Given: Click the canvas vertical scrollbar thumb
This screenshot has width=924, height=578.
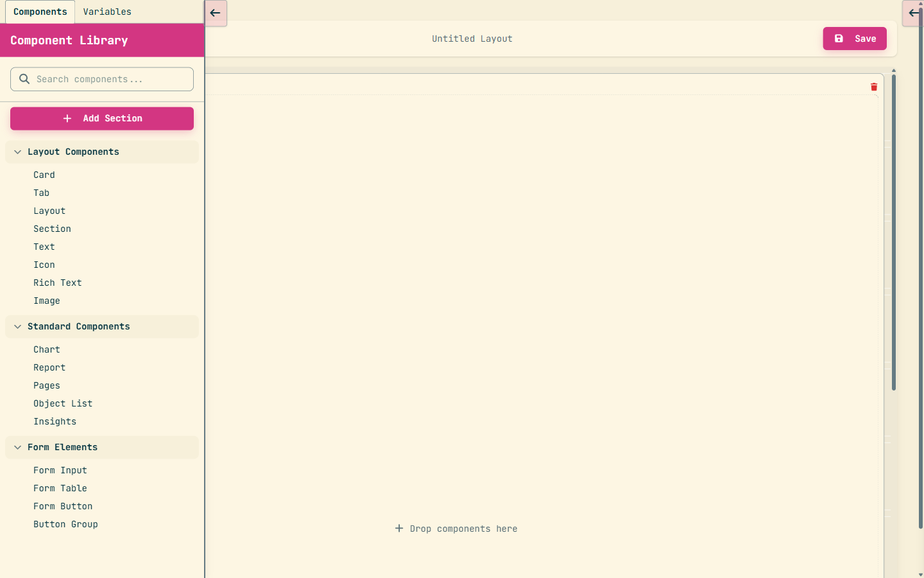Looking at the screenshot, I should click(893, 232).
